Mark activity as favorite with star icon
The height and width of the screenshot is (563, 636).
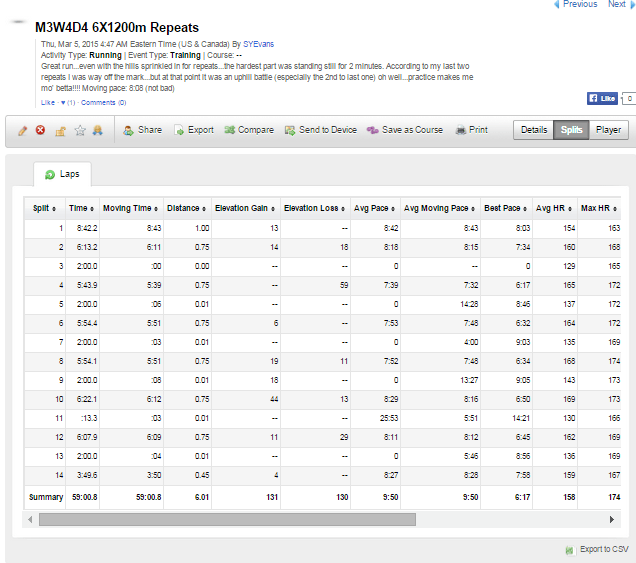point(80,130)
